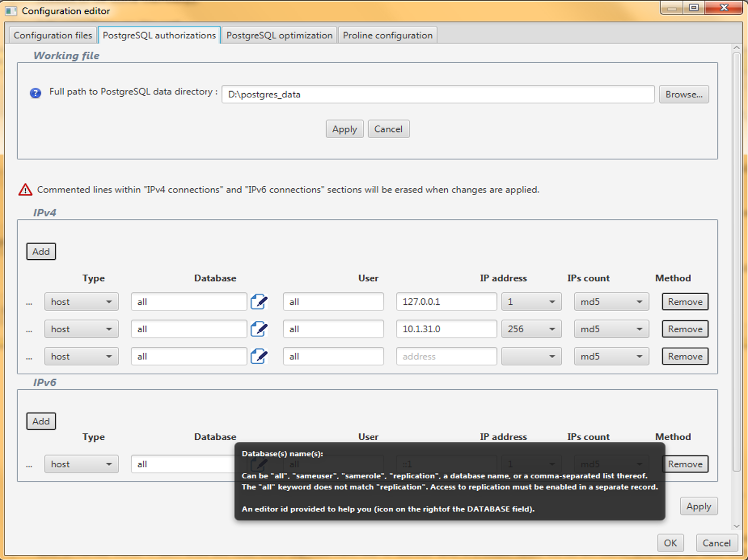The width and height of the screenshot is (748, 560).
Task: Click User field in 10.1.31.0 row
Action: [x=333, y=329]
